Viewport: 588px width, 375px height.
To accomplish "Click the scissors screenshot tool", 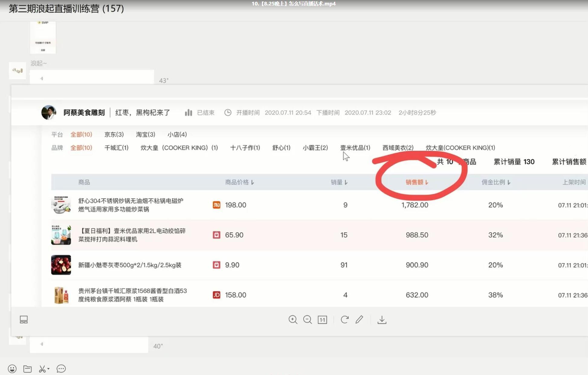I will click(x=42, y=369).
